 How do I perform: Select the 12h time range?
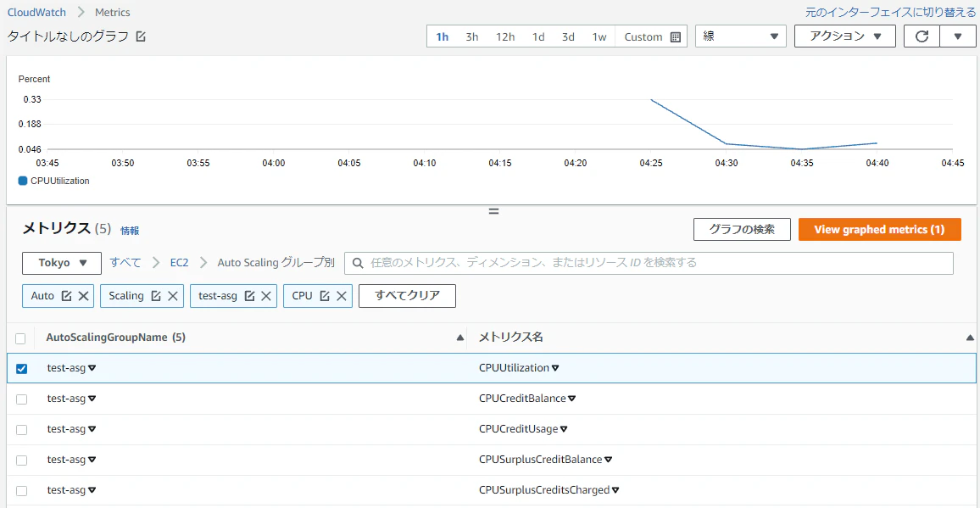(505, 37)
